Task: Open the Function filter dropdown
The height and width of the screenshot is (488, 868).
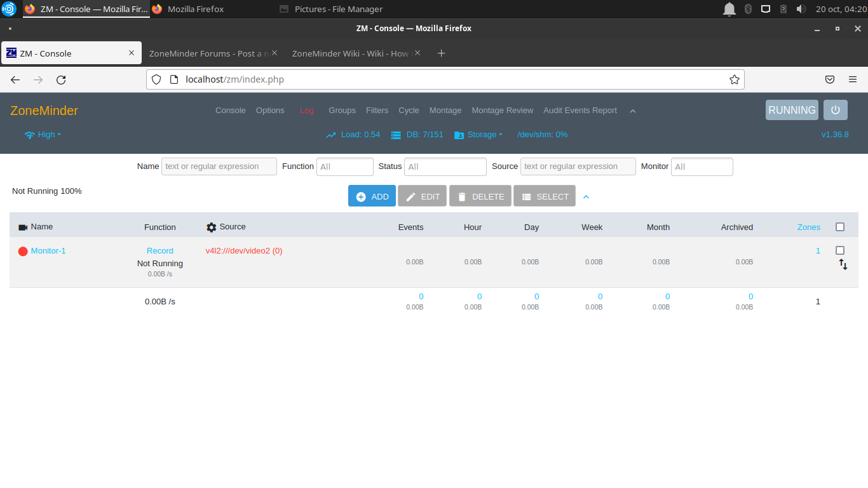Action: tap(345, 166)
